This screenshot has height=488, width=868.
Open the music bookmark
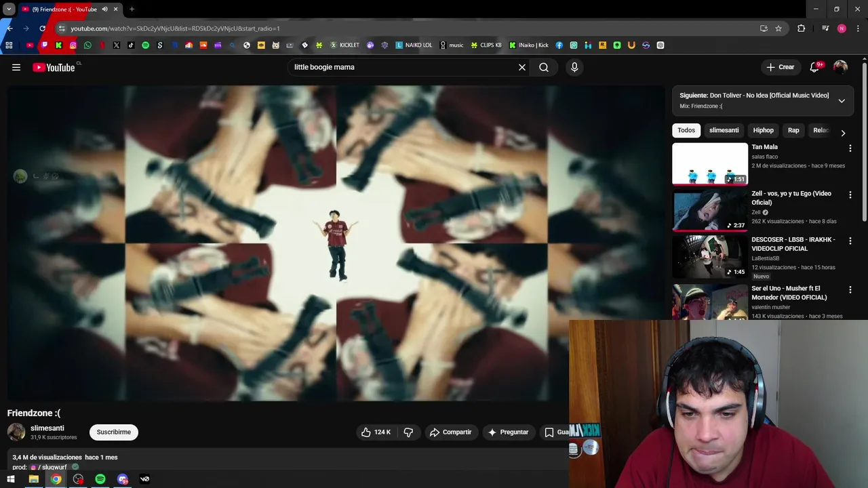click(452, 45)
